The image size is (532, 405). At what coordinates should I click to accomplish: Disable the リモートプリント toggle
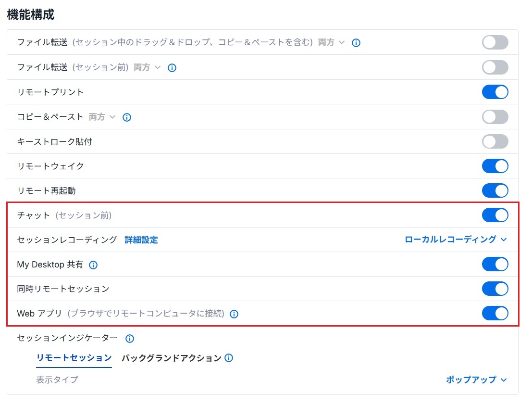point(495,92)
